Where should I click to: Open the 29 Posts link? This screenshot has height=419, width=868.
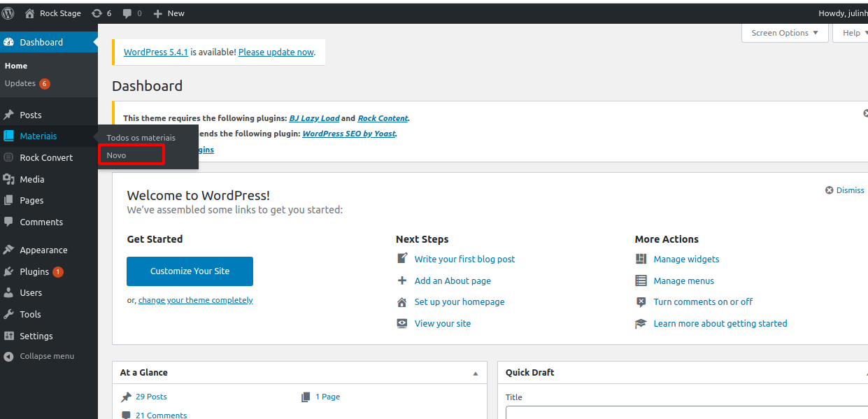point(151,397)
